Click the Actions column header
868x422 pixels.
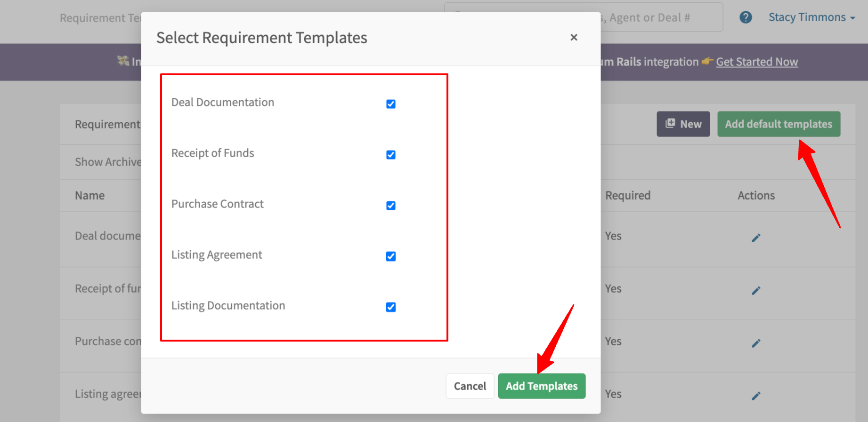756,195
